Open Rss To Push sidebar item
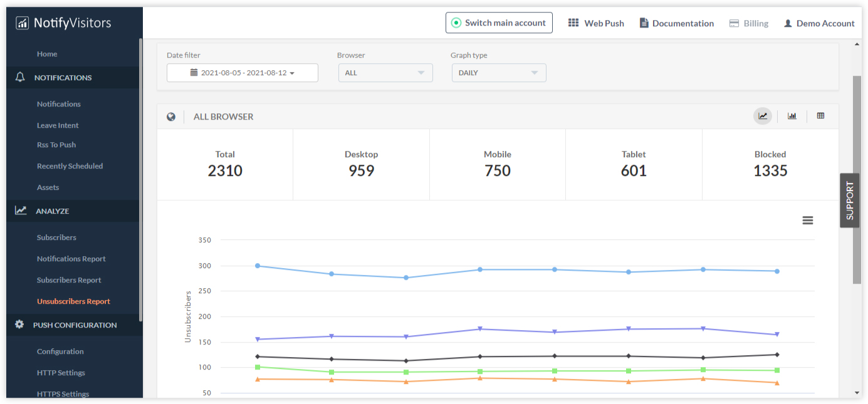 56,145
